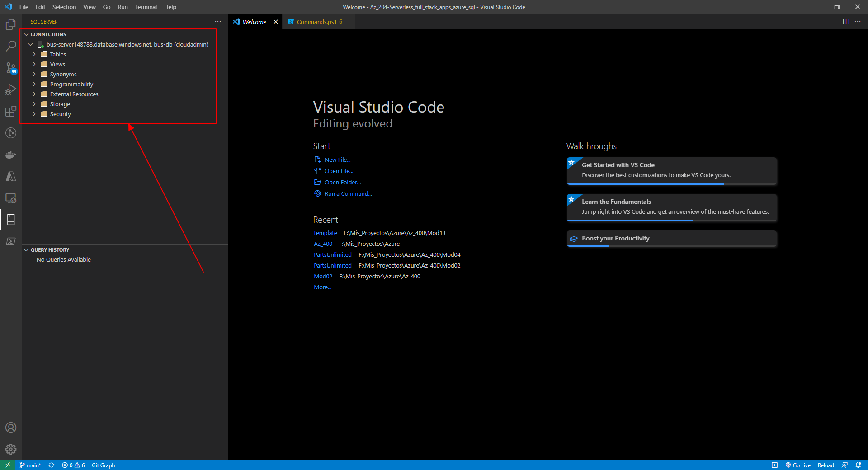Screen dimensions: 868x470
Task: Split the editor with split icon
Action: click(x=846, y=22)
